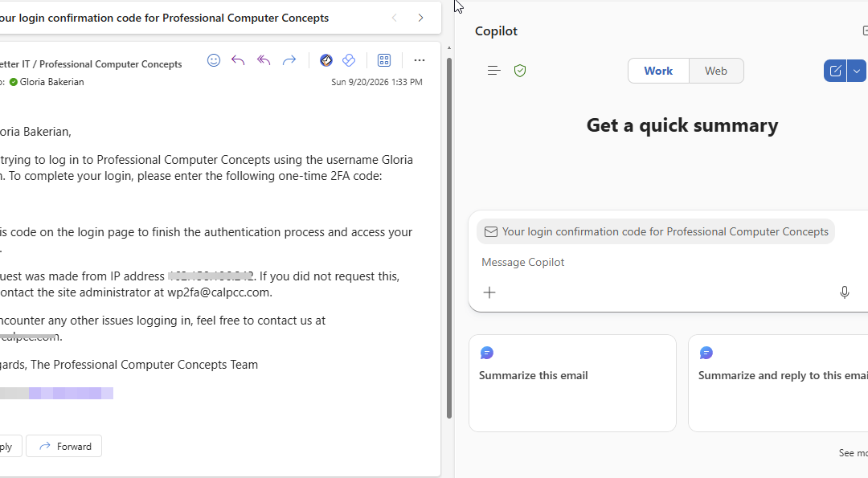Reply to this email using toolbar arrow
868x478 pixels.
pos(238,60)
